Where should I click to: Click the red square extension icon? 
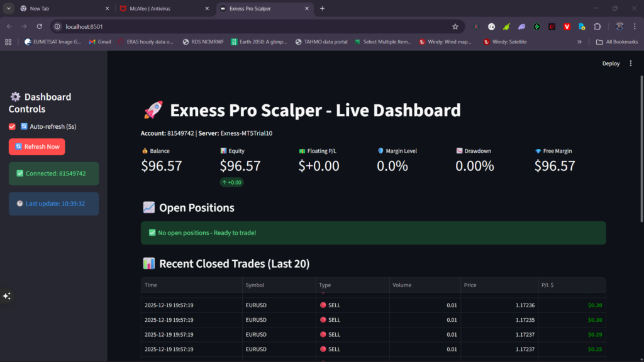coord(552,26)
